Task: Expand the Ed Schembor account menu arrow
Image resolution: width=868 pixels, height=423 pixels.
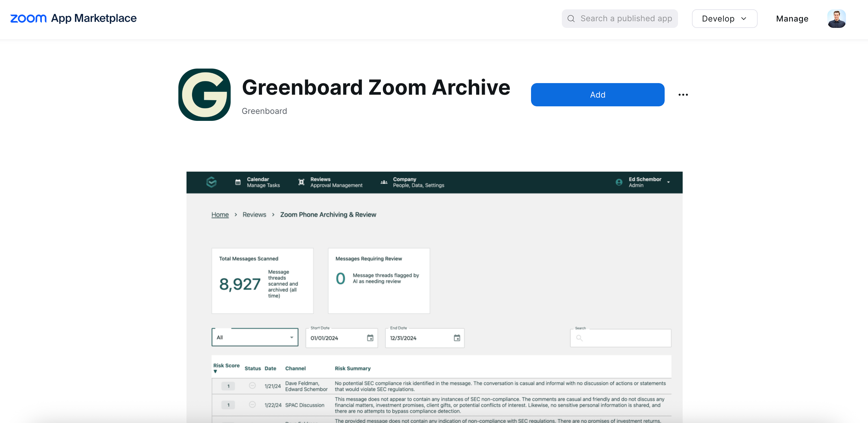Action: (x=668, y=182)
